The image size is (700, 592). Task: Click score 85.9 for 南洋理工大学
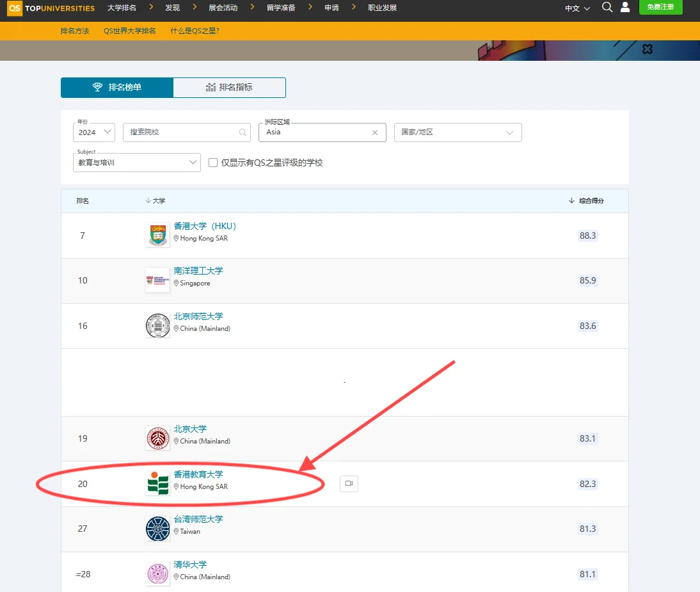click(587, 280)
